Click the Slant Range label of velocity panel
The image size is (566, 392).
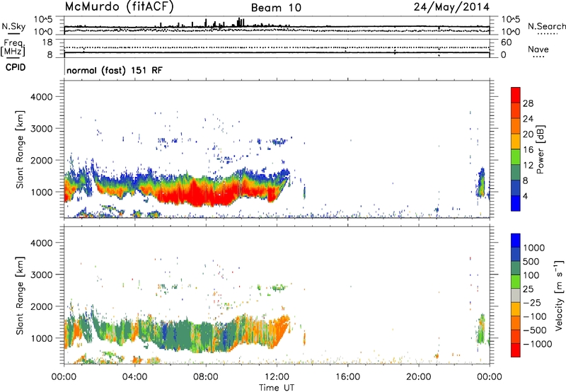tap(20, 296)
